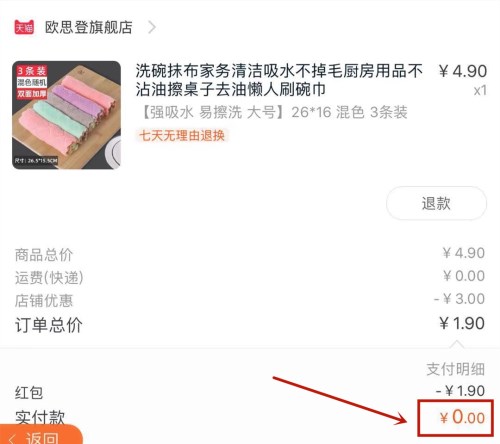Click the orange 返回 back button
The width and height of the screenshot is (500, 444).
click(41, 434)
